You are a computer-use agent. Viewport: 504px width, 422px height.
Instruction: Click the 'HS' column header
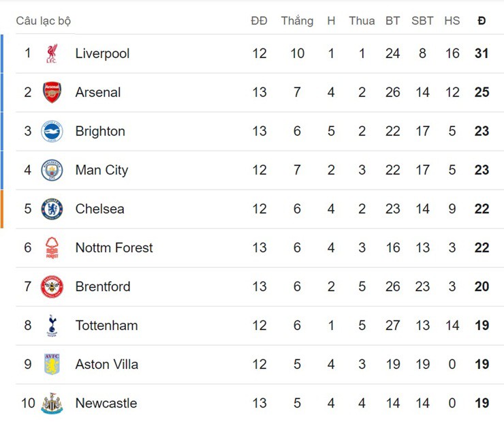tap(452, 21)
